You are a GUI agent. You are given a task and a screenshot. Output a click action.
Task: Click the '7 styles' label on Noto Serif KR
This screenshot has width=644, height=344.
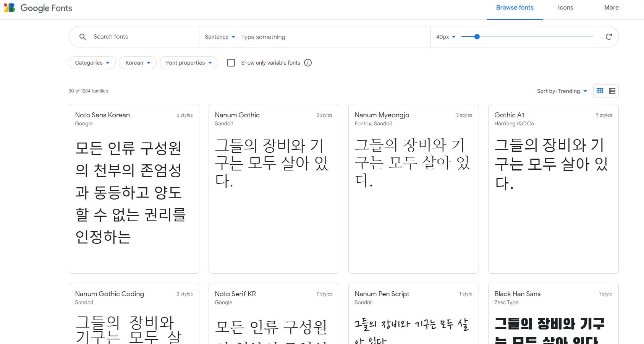tap(324, 294)
